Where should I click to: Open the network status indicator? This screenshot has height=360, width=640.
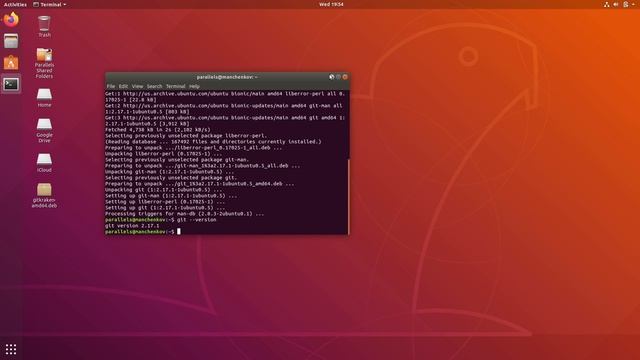pos(607,4)
